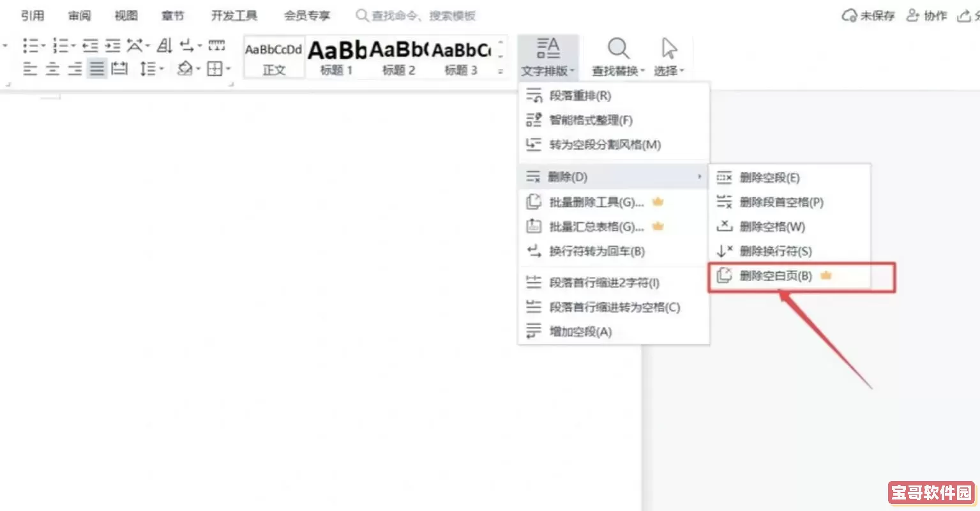Choose 段落首行缩进转为空格(C) menu item
This screenshot has height=511, width=980.
pos(614,307)
